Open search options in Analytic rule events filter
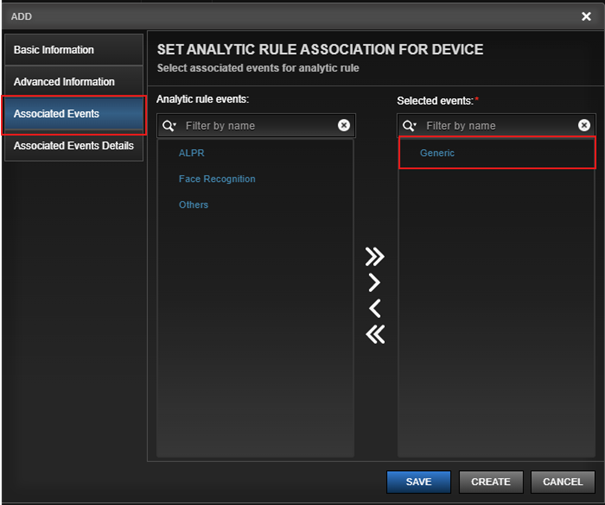The image size is (605, 505). 169,126
